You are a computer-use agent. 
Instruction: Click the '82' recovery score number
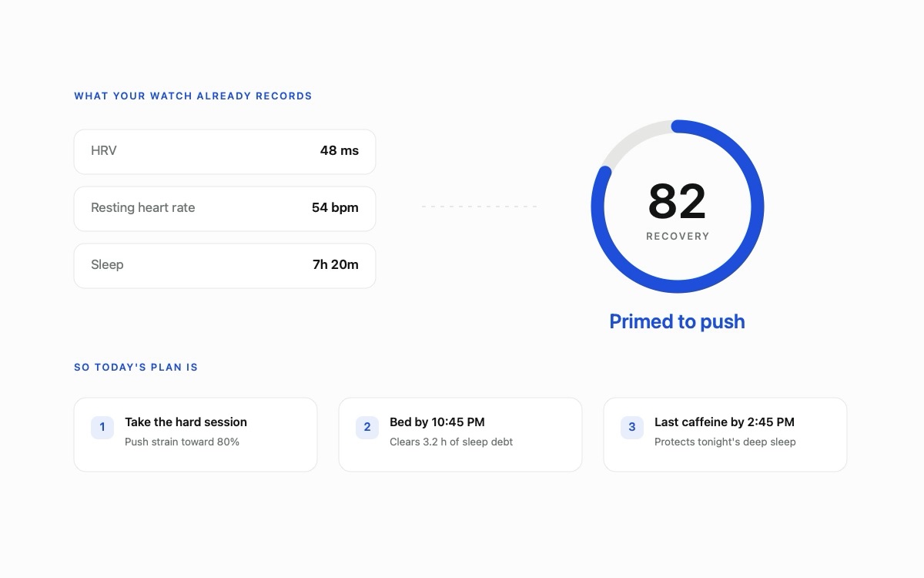tap(678, 201)
